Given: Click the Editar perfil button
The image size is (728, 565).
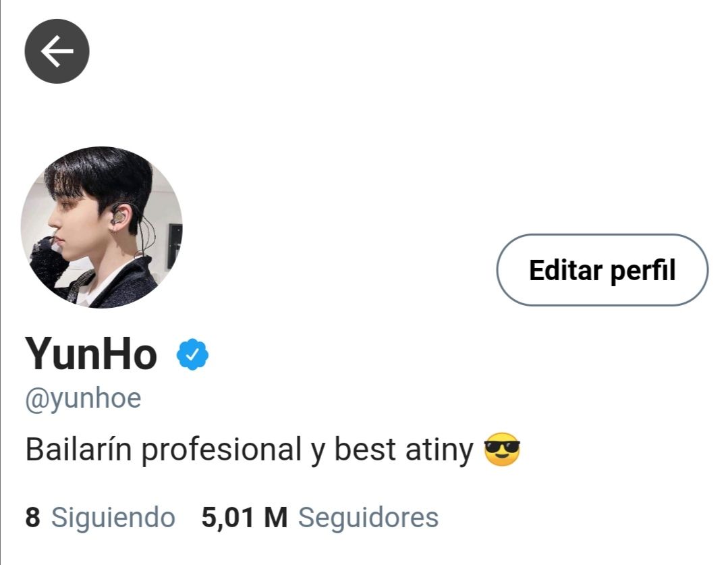Looking at the screenshot, I should [x=603, y=270].
